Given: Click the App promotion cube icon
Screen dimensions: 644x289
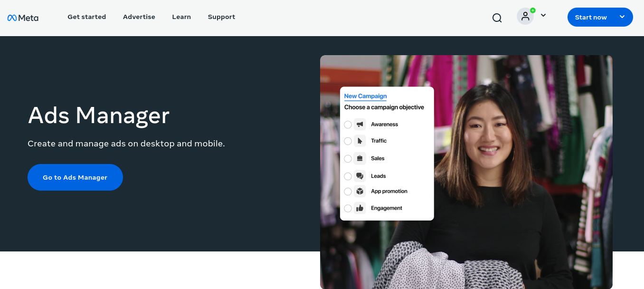Looking at the screenshot, I should click(360, 192).
